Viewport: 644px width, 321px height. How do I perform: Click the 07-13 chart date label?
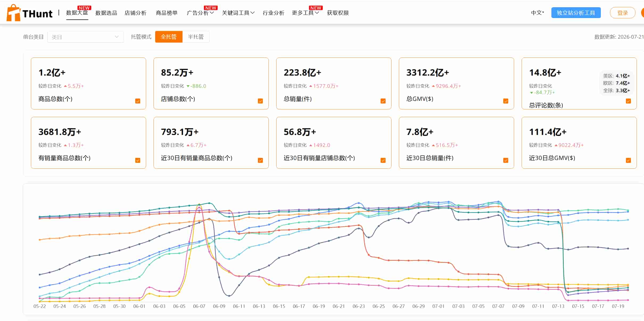click(x=558, y=306)
